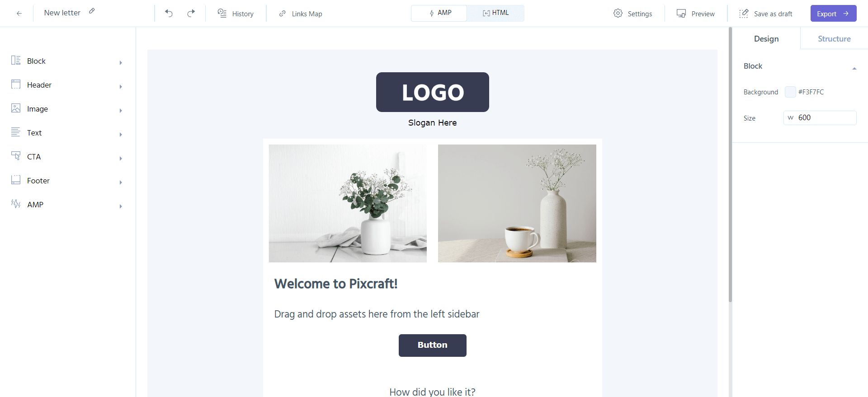
Task: Click Save as draft
Action: click(766, 14)
